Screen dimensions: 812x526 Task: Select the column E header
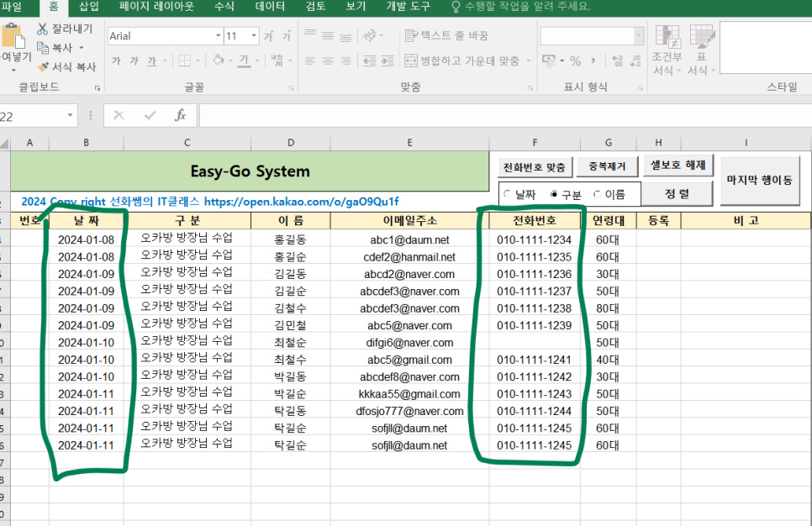[x=409, y=142]
